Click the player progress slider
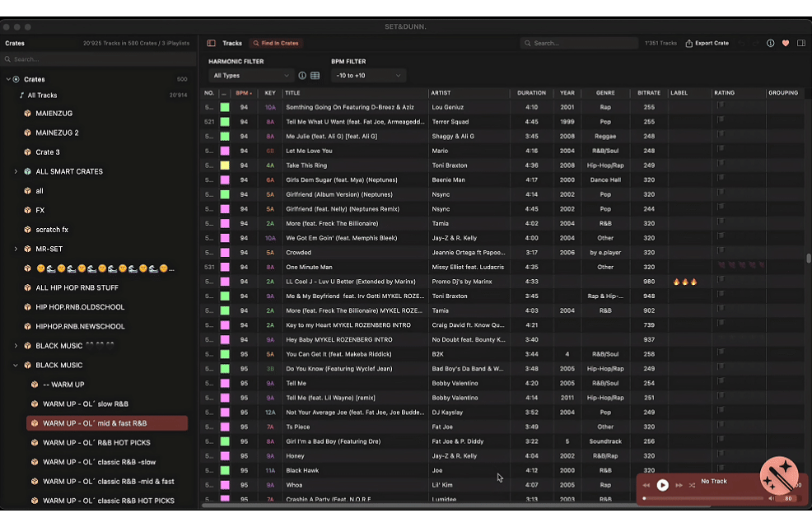812x527 pixels. pyautogui.click(x=703, y=498)
